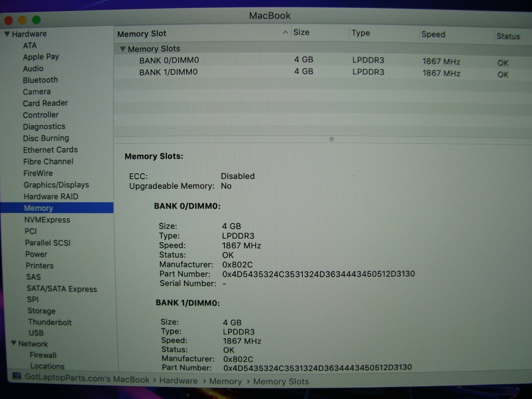Collapse the Hardware section in sidebar
This screenshot has height=399, width=532.
point(7,34)
